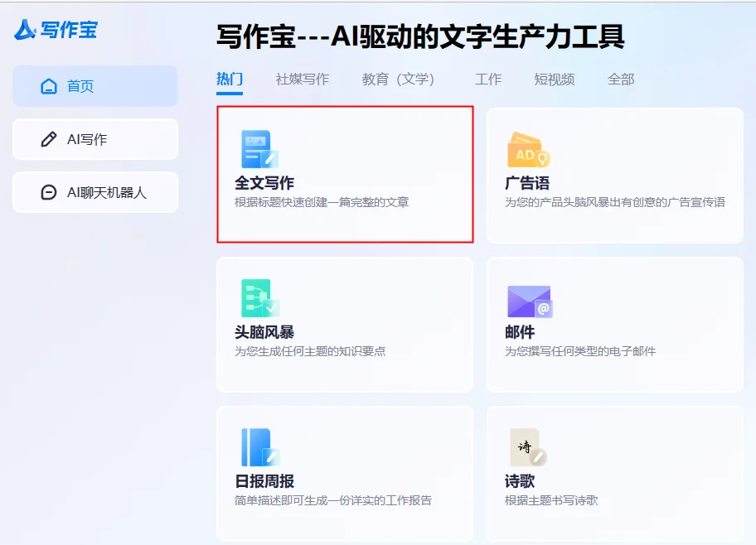Click description 简单描述即可生成一份详实的工作报告
Screen dimensions: 756x545
pos(333,500)
